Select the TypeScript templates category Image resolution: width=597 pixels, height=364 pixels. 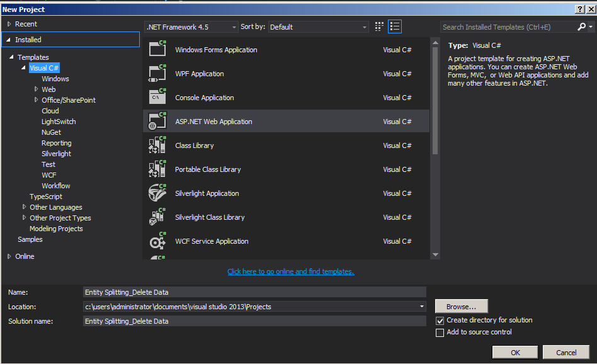[x=46, y=196]
